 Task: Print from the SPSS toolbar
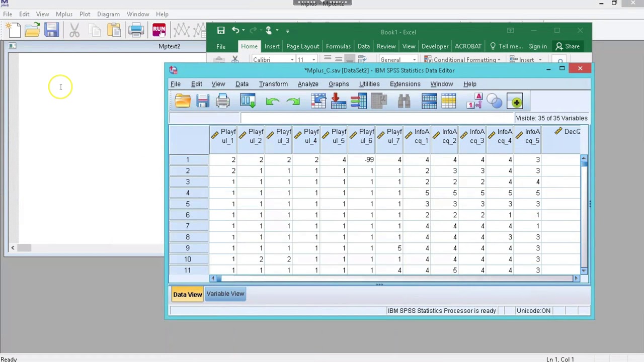pos(222,102)
